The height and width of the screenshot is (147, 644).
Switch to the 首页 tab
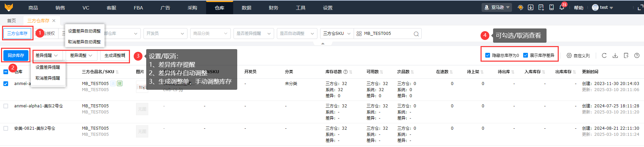click(x=12, y=21)
